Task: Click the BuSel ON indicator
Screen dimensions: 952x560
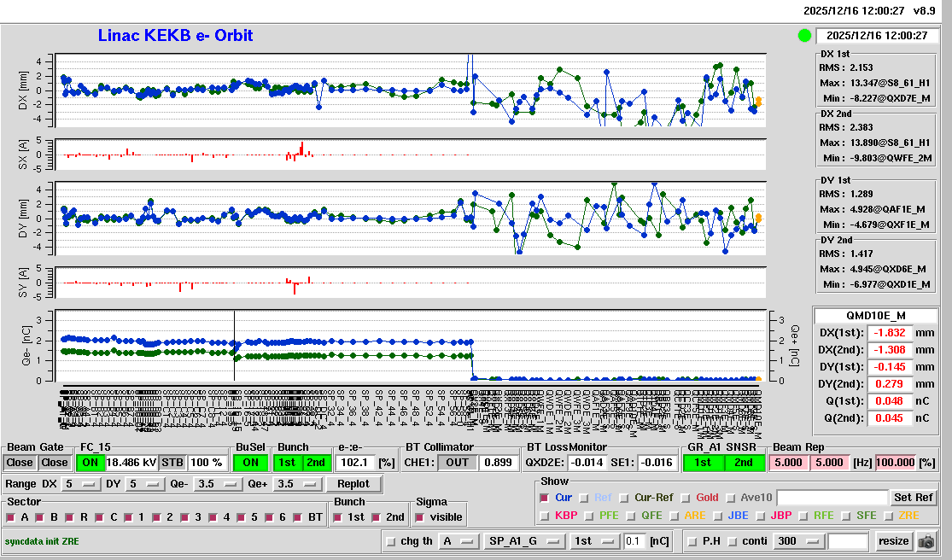Action: 250,462
